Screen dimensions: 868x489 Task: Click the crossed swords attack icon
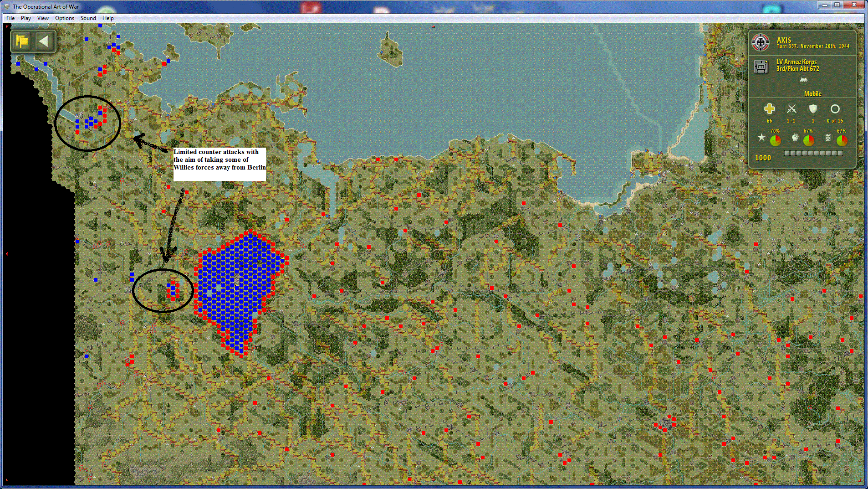[791, 109]
